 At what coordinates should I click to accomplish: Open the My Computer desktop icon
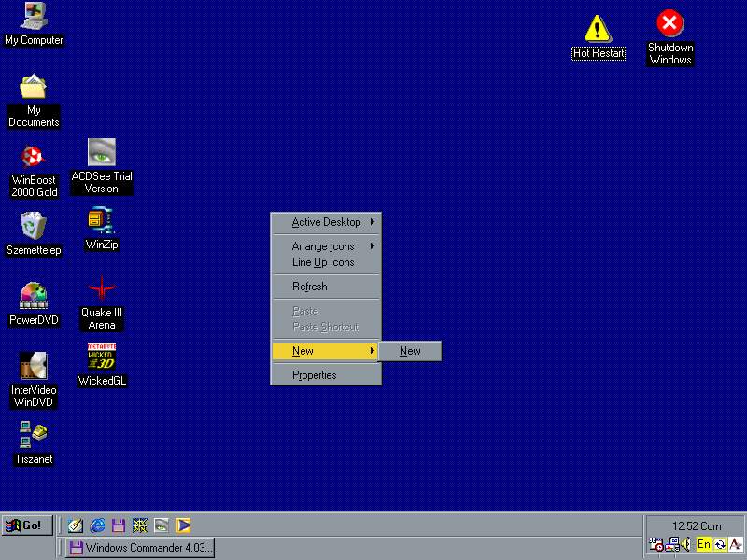tap(34, 17)
